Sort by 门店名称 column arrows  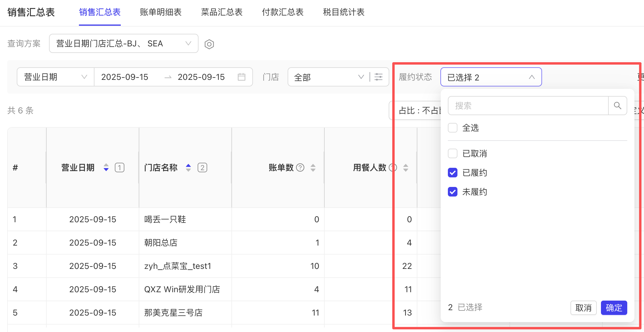click(188, 167)
